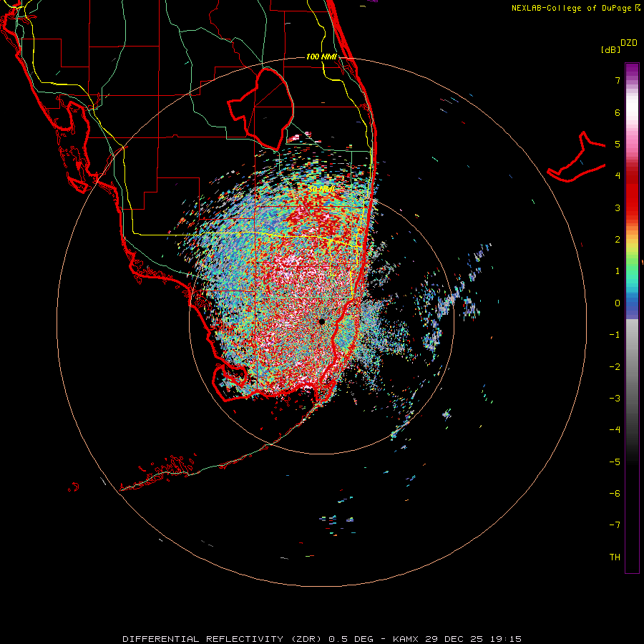Click the red 3 dB band of color bar
The height and width of the screenshot is (644, 644).
[632, 205]
